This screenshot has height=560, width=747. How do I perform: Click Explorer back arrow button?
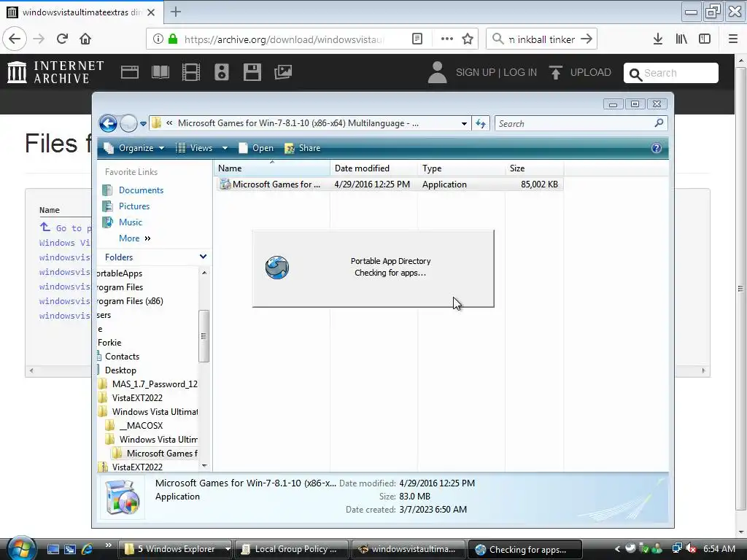pos(108,124)
